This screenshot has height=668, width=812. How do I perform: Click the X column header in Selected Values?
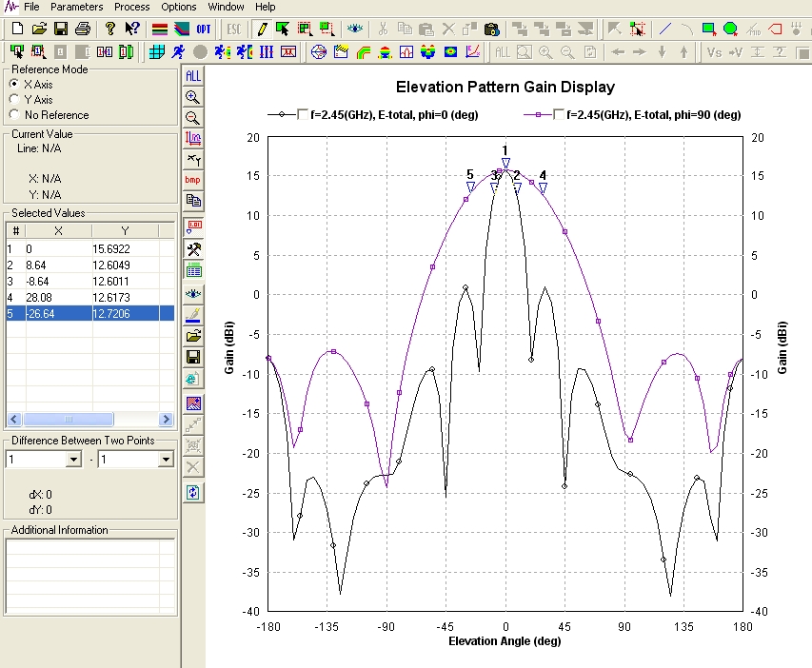point(58,230)
